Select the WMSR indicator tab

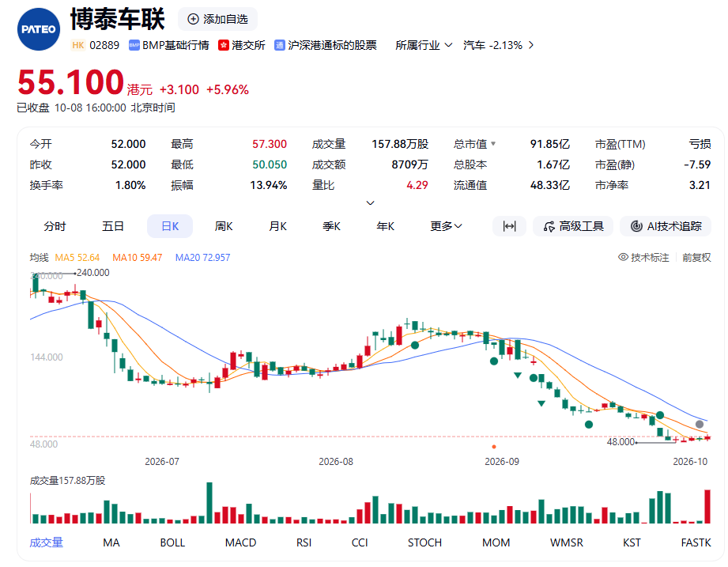coord(567,542)
